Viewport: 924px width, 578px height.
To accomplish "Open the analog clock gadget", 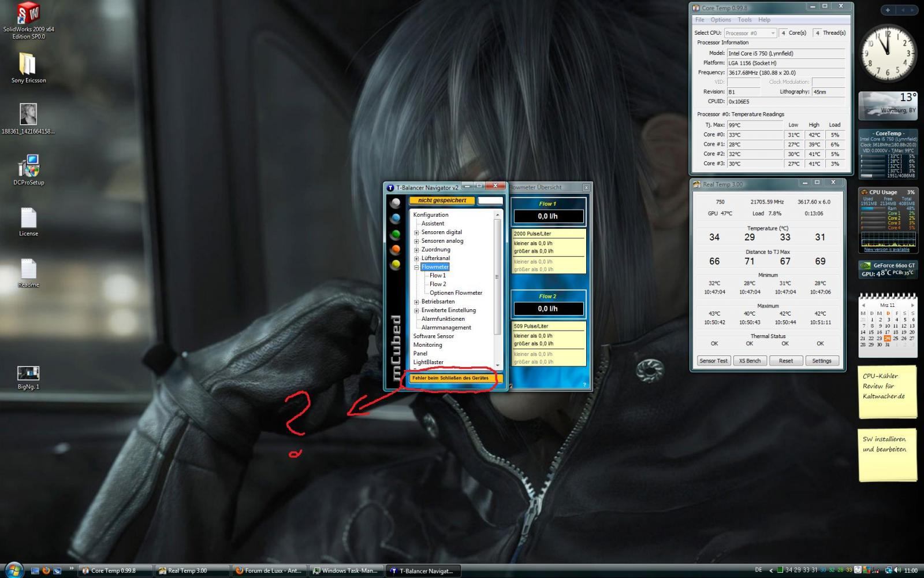I will [888, 53].
